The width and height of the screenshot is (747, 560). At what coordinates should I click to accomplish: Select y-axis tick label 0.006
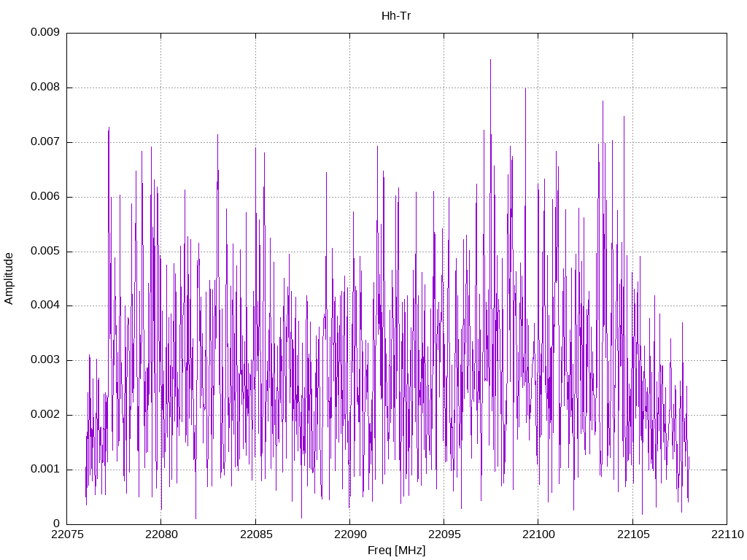tap(45, 197)
